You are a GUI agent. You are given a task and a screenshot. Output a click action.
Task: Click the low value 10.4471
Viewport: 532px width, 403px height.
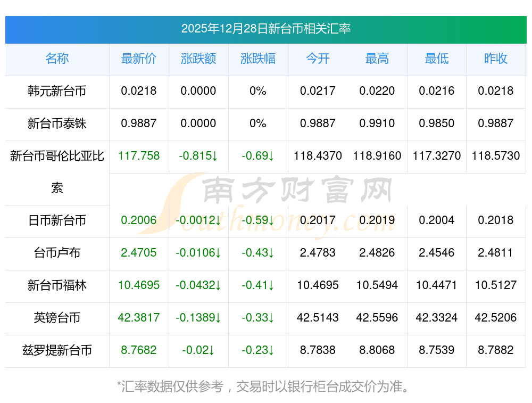437,285
